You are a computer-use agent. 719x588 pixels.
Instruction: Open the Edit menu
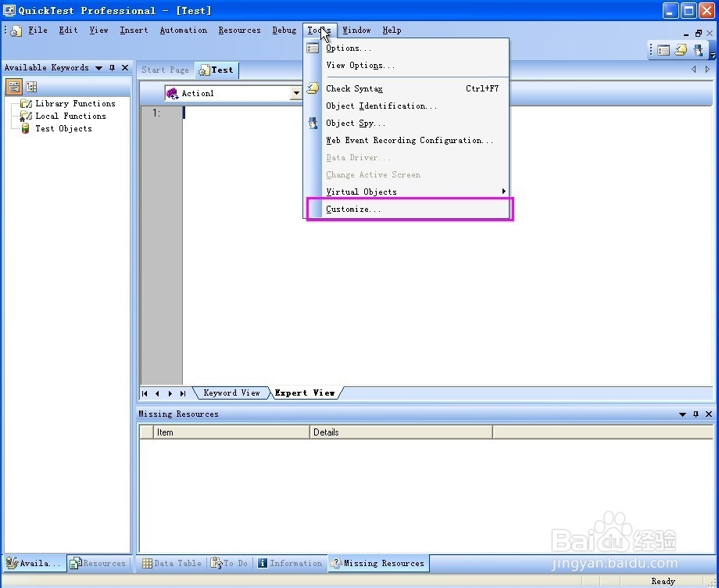[68, 30]
